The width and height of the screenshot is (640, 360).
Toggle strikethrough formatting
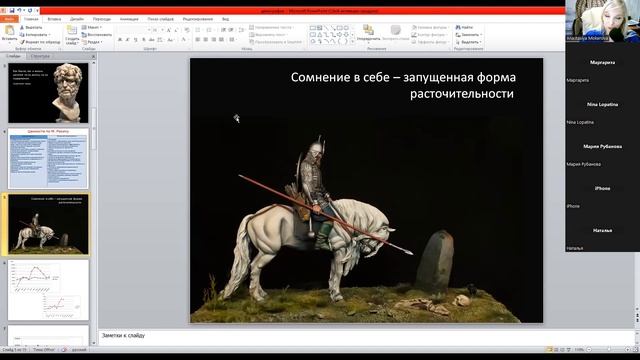[151, 40]
